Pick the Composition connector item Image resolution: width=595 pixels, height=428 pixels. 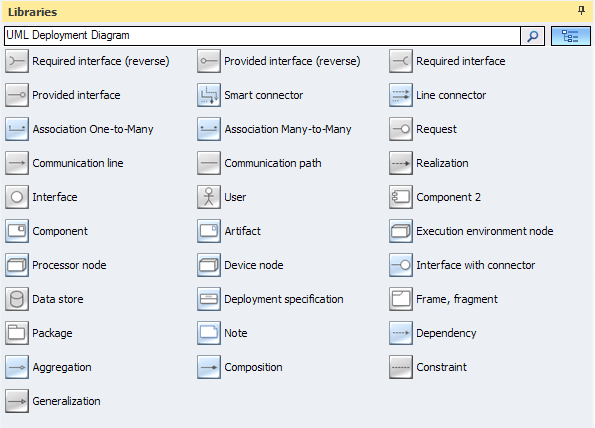click(x=240, y=367)
